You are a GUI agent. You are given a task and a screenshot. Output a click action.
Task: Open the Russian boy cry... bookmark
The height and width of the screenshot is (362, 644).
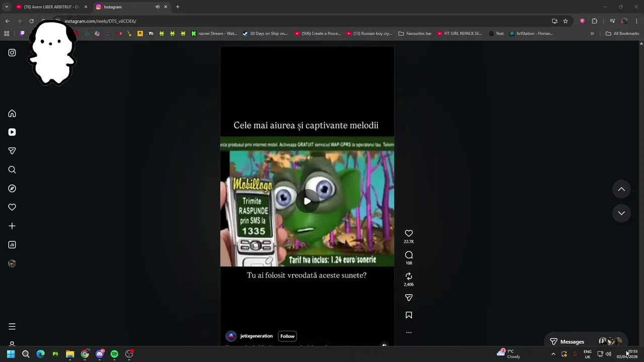point(369,34)
